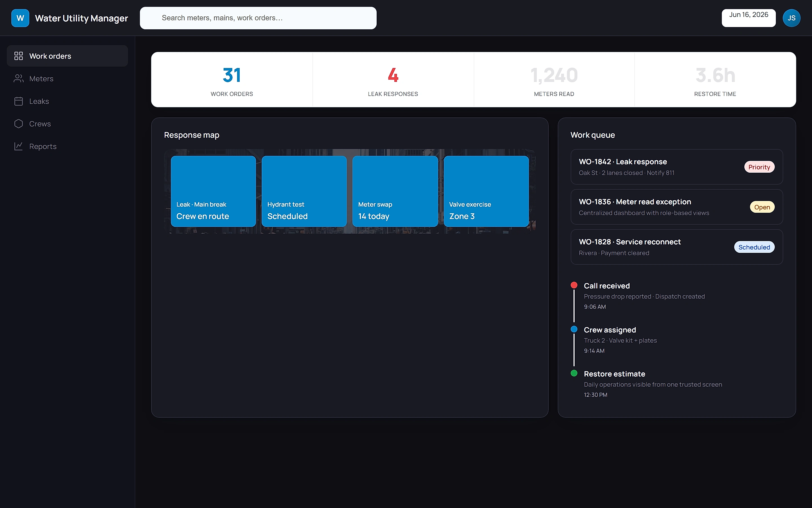
Task: Click the Meters people icon
Action: 18,78
